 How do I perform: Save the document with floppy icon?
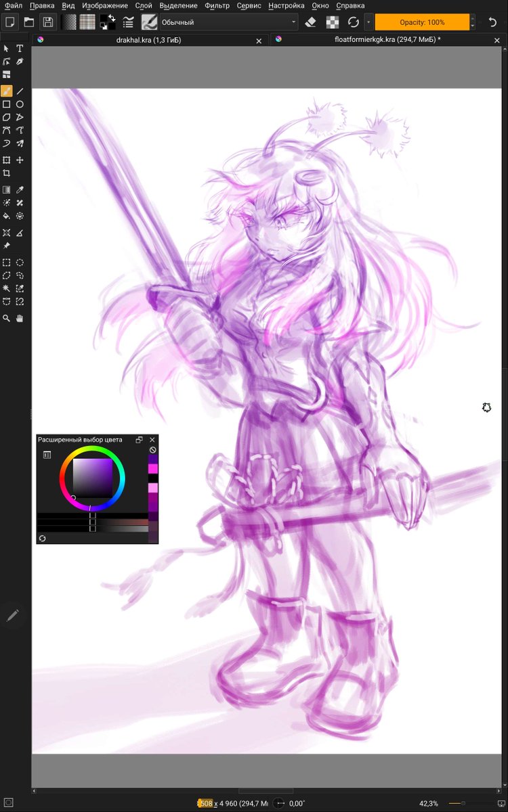pyautogui.click(x=47, y=22)
